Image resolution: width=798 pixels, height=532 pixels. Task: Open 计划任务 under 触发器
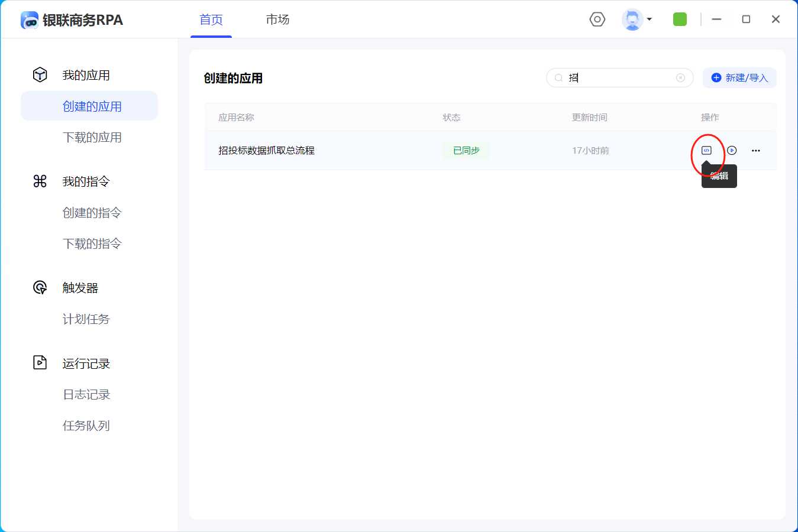coord(86,319)
